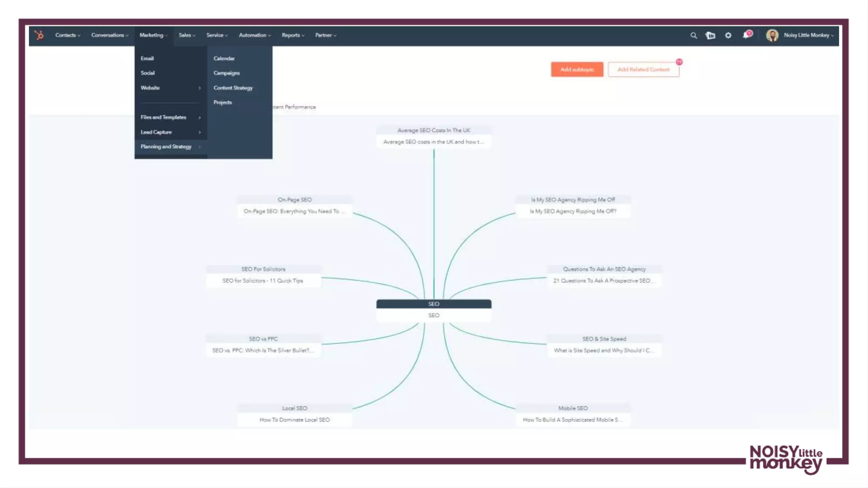Screen dimensions: 868x488
Task: Open the search magnifier icon
Action: 693,36
